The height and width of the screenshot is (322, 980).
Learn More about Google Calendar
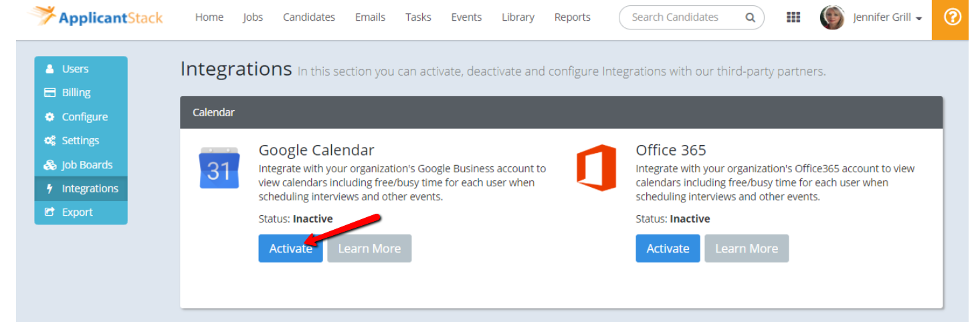(369, 249)
